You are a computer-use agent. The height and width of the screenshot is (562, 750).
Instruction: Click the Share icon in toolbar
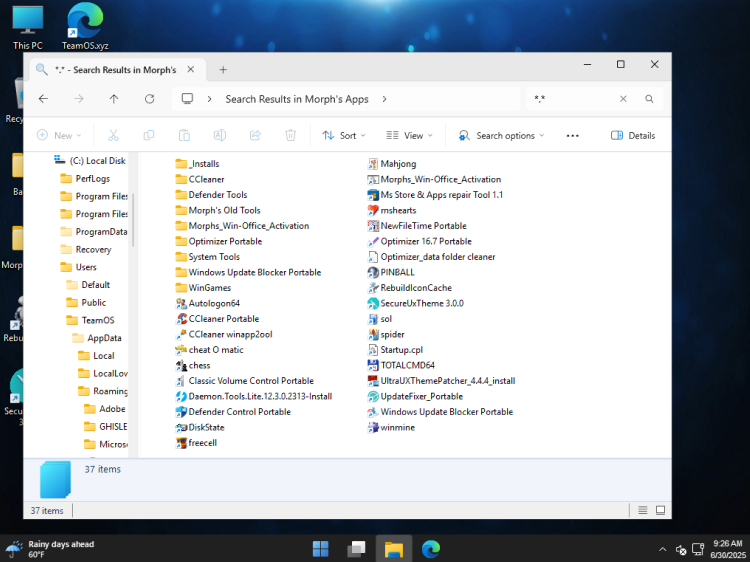point(255,135)
